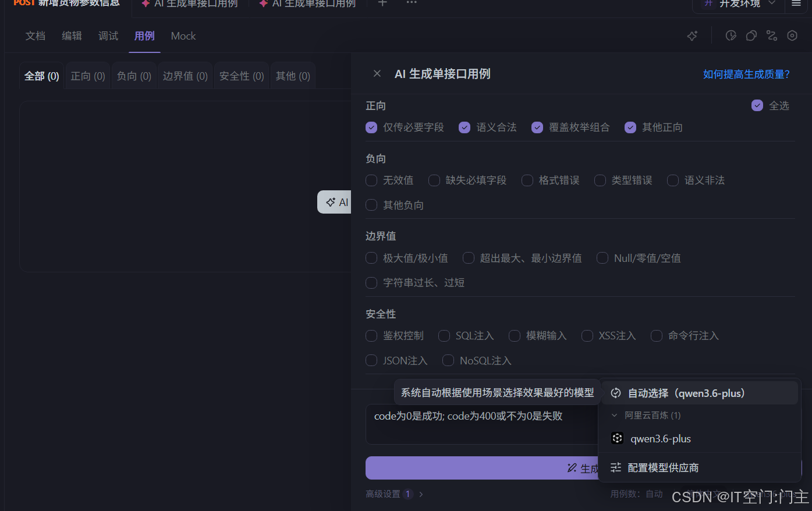
Task: Open 配置模型供应商 provider configuration
Action: [700, 467]
